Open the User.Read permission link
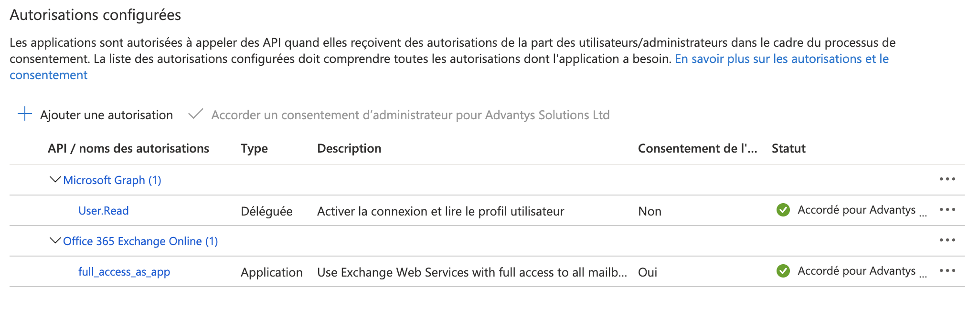Image resolution: width=980 pixels, height=309 pixels. click(104, 211)
